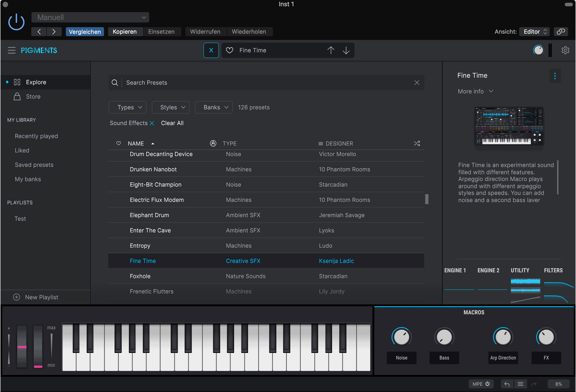Click the pitch bend wheel
This screenshot has height=392, width=576.
[22, 346]
